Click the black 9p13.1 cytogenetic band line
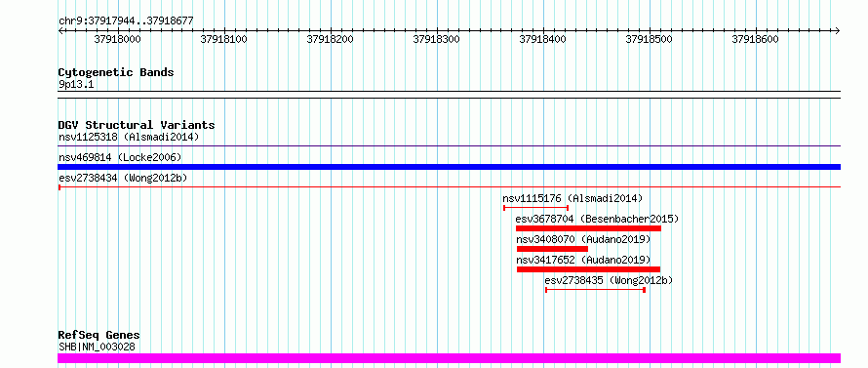The height and width of the screenshot is (368, 868). click(449, 95)
